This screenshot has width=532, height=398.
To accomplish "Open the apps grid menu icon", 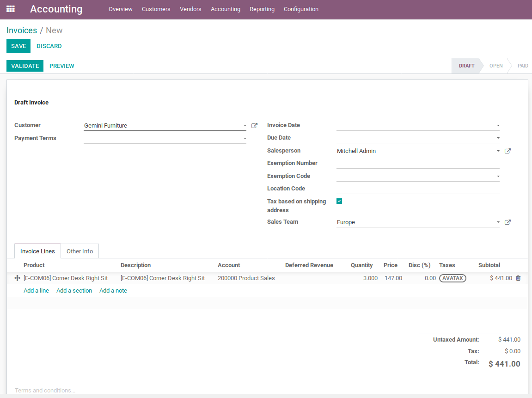I will 10,9.
